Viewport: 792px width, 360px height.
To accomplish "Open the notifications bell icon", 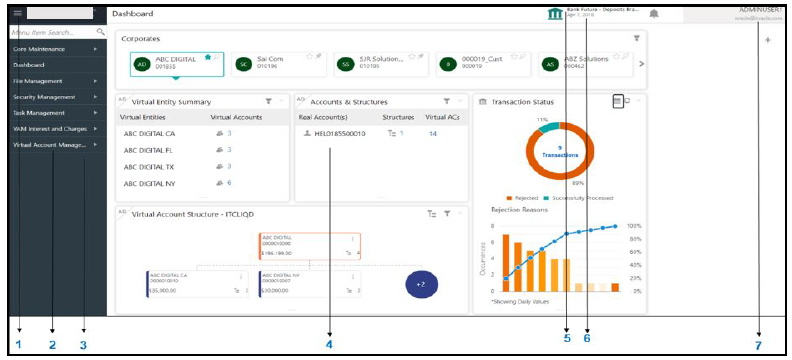I will (x=654, y=14).
